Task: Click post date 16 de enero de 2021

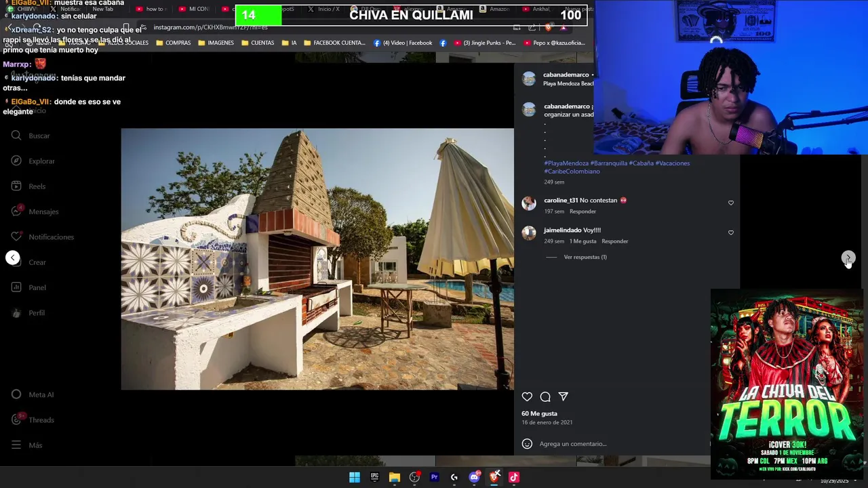Action: point(547,422)
